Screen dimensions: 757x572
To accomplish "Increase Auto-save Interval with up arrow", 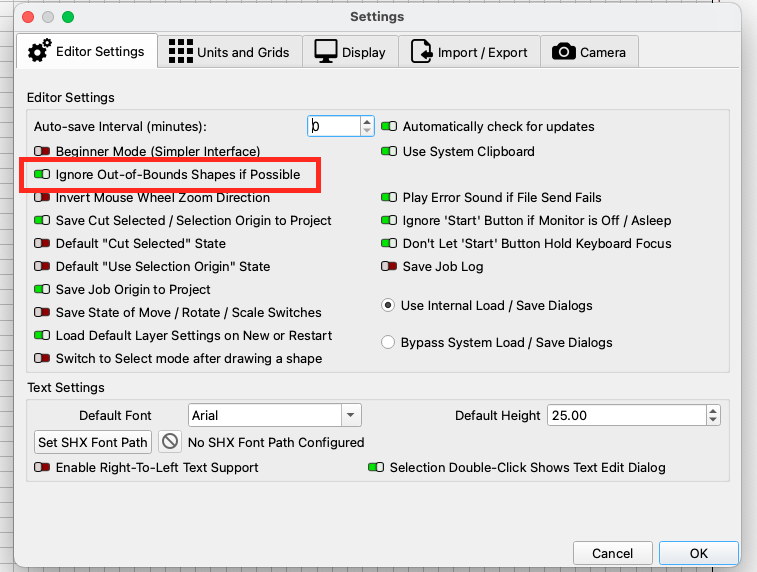I will point(367,122).
